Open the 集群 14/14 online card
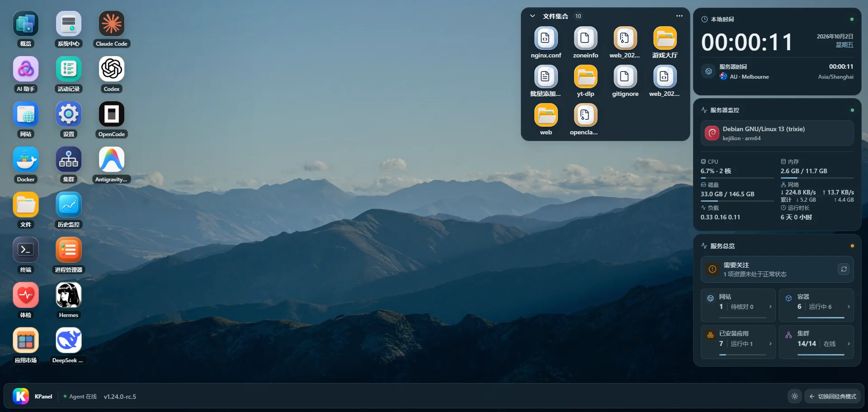Screen dimensions: 868x412 816,342
